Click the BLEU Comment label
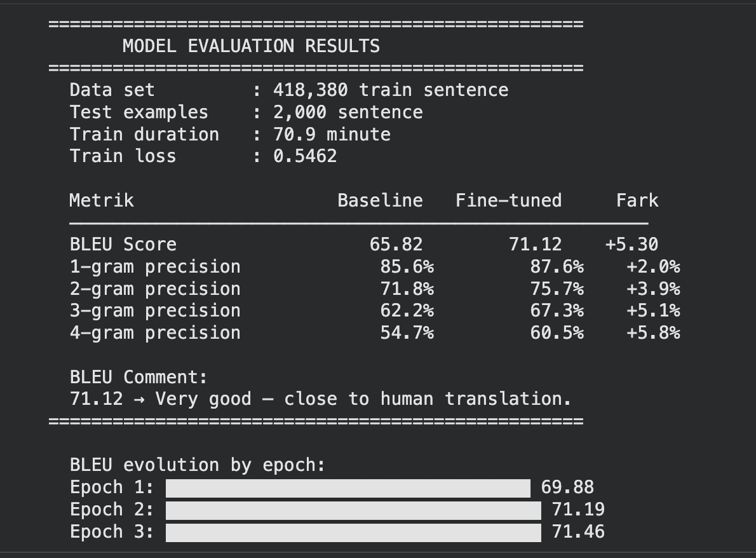 click(138, 377)
